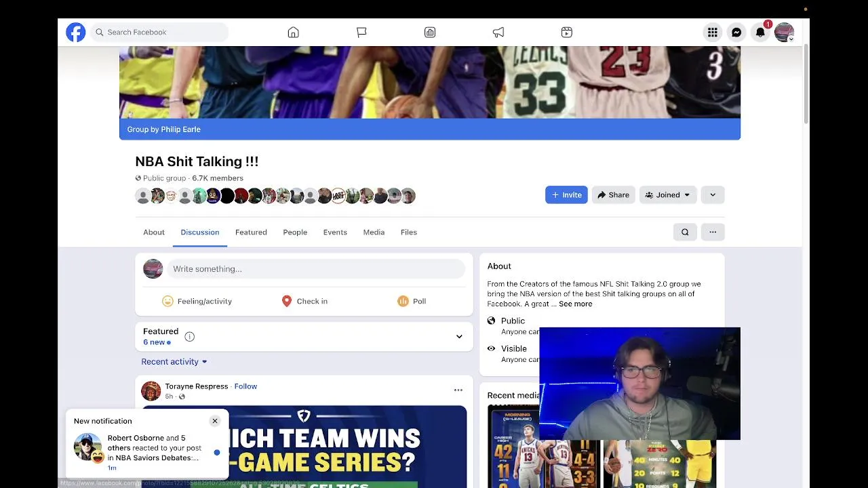
Task: Create a Poll in composer
Action: click(412, 301)
